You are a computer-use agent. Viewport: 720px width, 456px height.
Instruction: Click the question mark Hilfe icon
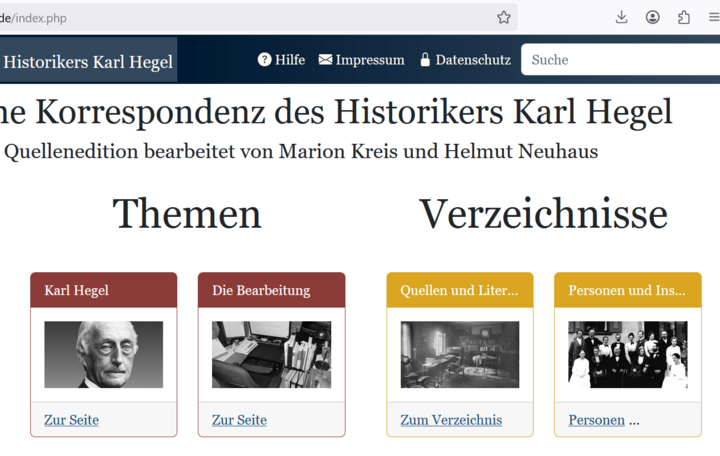pyautogui.click(x=265, y=60)
